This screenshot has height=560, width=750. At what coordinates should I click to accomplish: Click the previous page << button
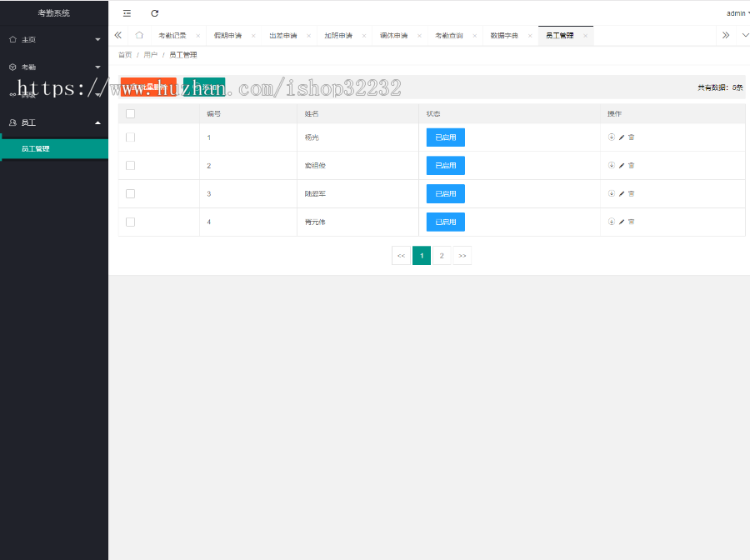click(401, 255)
